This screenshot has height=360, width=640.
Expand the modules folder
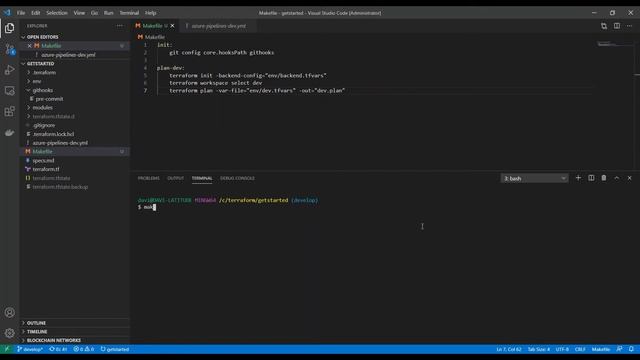[42, 107]
